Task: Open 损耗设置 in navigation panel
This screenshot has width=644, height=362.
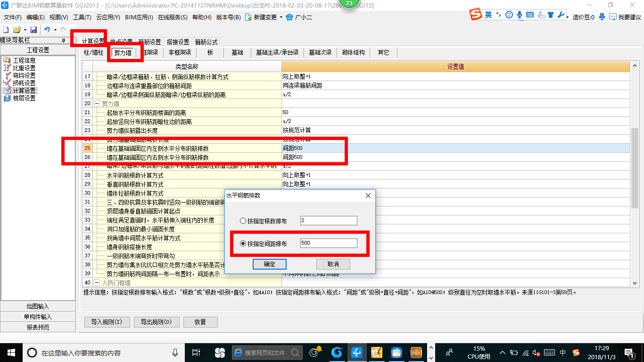Action: tap(24, 83)
